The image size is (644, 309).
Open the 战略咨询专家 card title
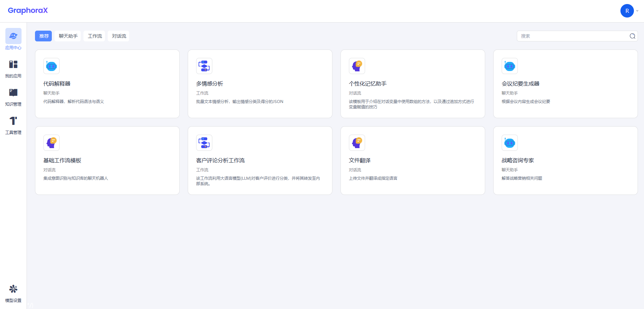(518, 161)
